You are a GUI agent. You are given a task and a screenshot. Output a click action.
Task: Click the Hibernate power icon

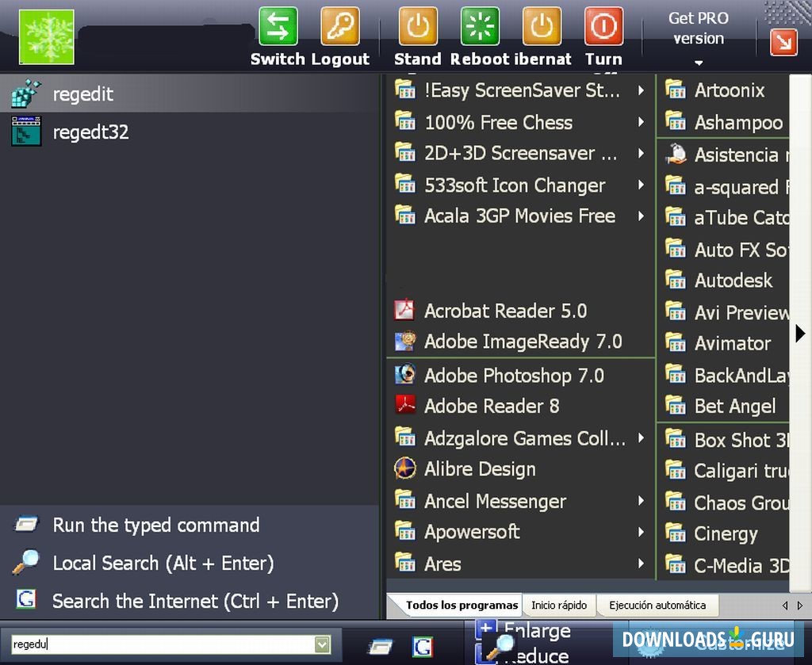(542, 26)
